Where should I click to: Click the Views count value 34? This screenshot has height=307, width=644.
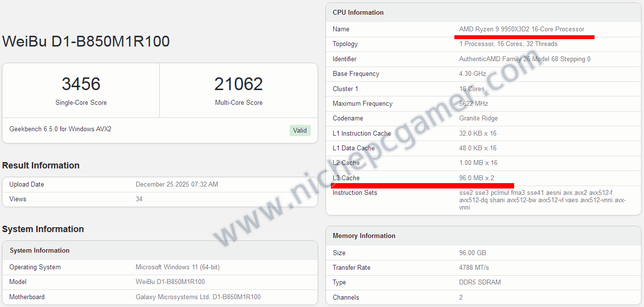[139, 199]
